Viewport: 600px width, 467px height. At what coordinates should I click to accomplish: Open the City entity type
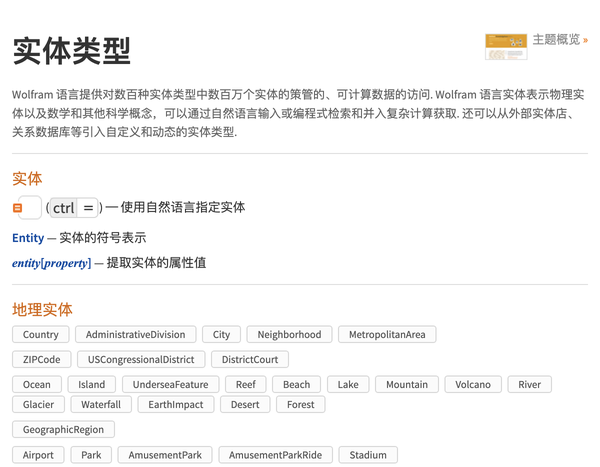[221, 335]
